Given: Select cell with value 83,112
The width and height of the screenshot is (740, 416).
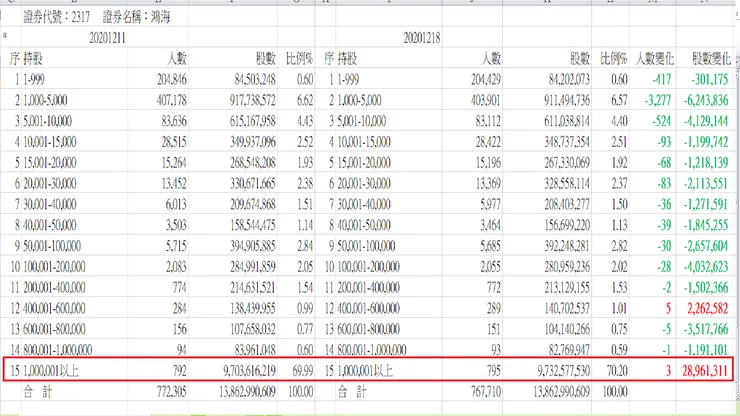Looking at the screenshot, I should [x=488, y=121].
